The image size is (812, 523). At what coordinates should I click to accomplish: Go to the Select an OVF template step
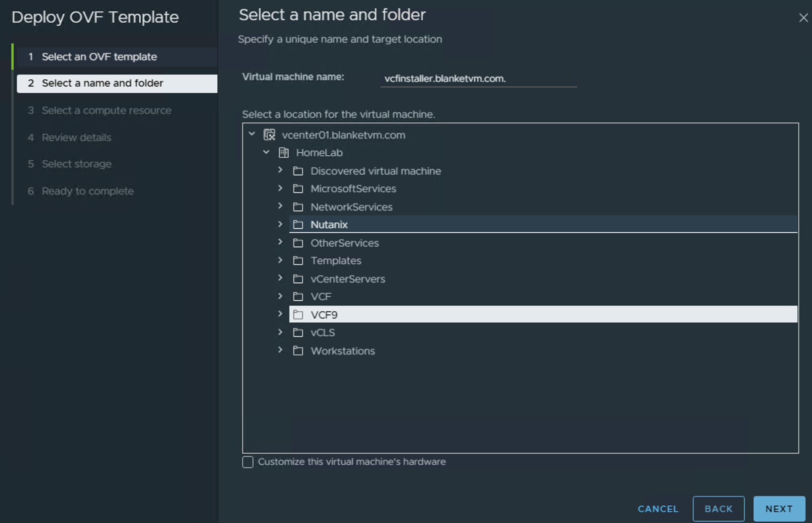point(99,57)
